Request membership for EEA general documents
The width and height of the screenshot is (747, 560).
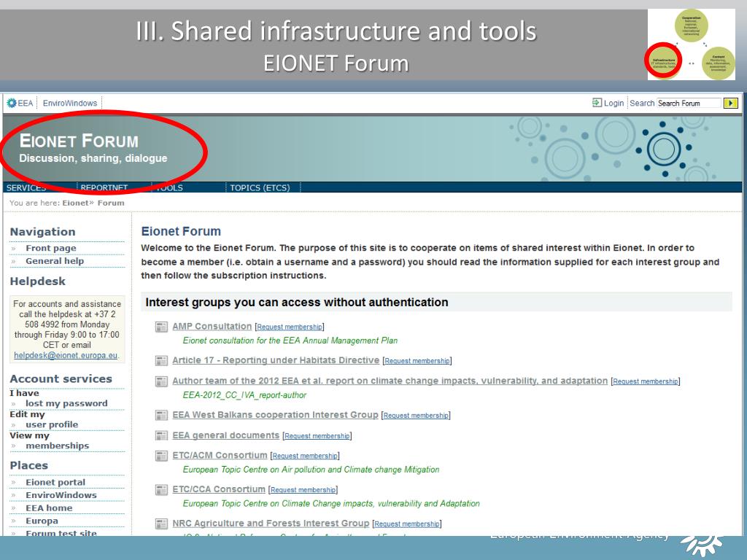tap(317, 436)
